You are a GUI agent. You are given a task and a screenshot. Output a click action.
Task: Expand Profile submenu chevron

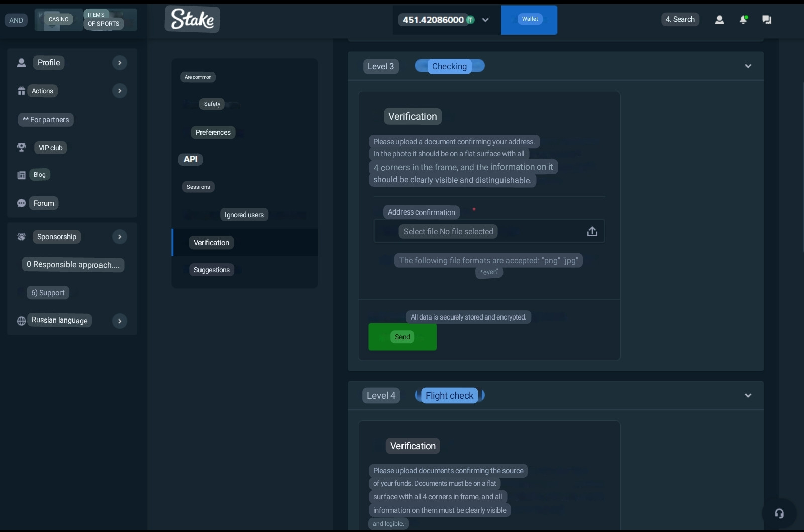click(x=120, y=63)
